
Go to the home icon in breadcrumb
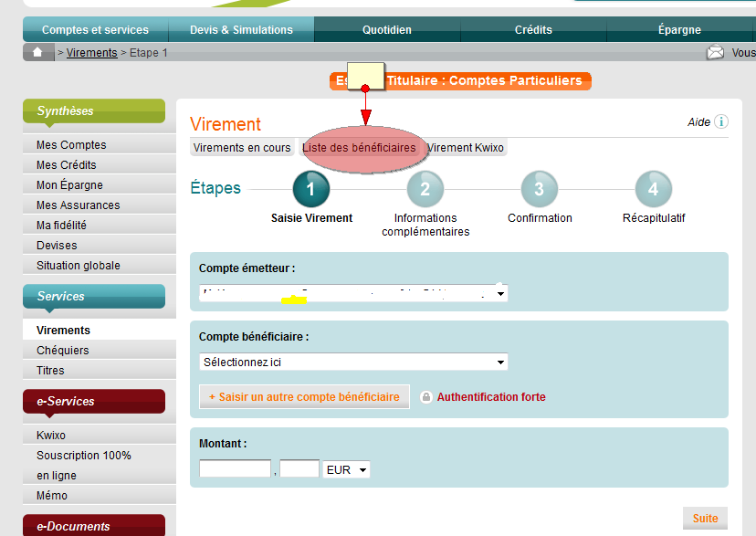click(x=37, y=52)
